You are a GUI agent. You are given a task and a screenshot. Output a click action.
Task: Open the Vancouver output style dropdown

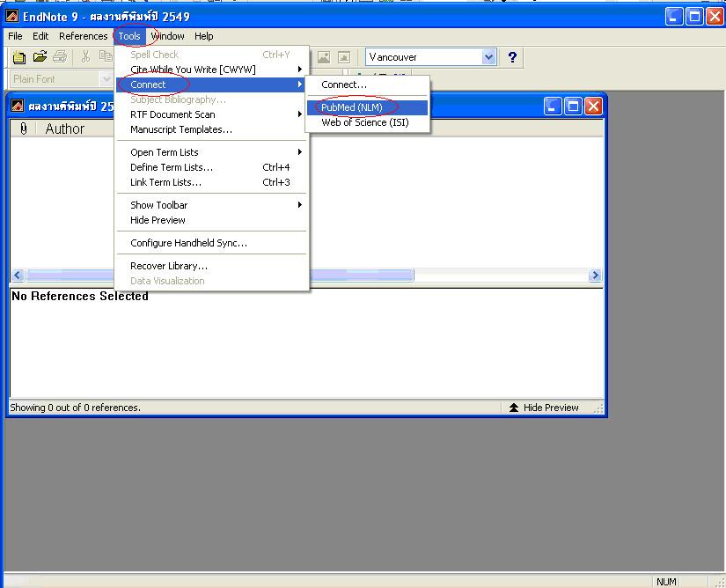coord(488,57)
